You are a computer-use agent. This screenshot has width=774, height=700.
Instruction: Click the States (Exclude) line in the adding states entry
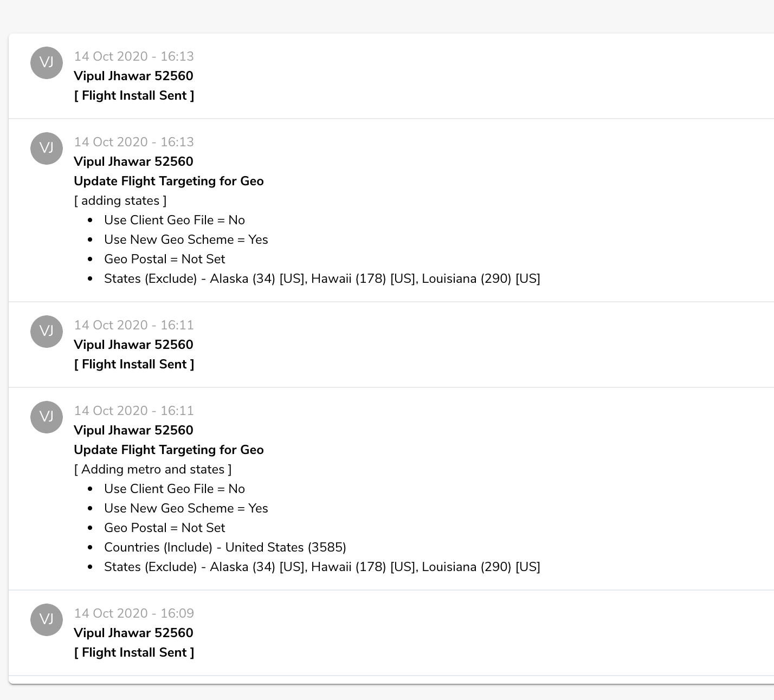pyautogui.click(x=322, y=278)
